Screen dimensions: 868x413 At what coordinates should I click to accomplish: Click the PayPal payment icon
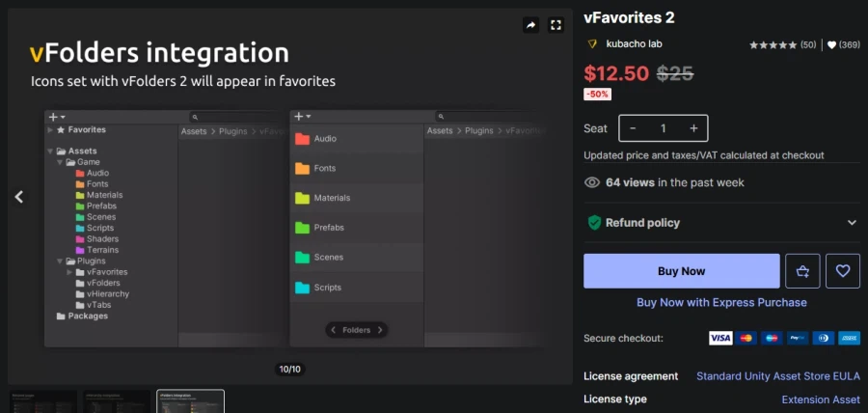coord(798,339)
